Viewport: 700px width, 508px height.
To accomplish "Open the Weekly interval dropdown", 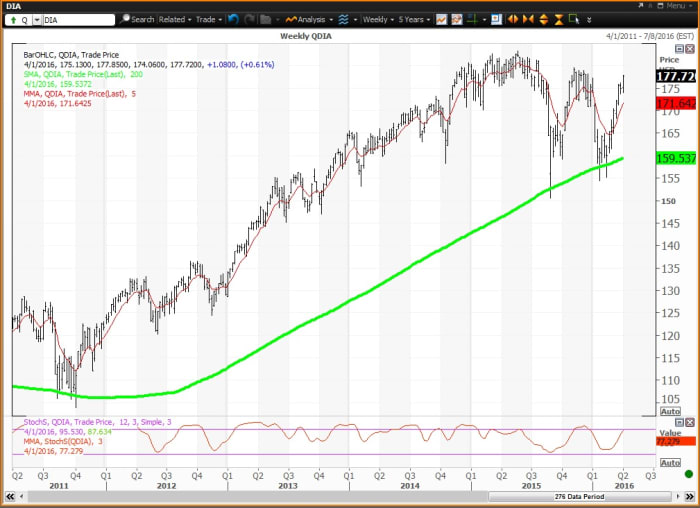I will tap(378, 20).
